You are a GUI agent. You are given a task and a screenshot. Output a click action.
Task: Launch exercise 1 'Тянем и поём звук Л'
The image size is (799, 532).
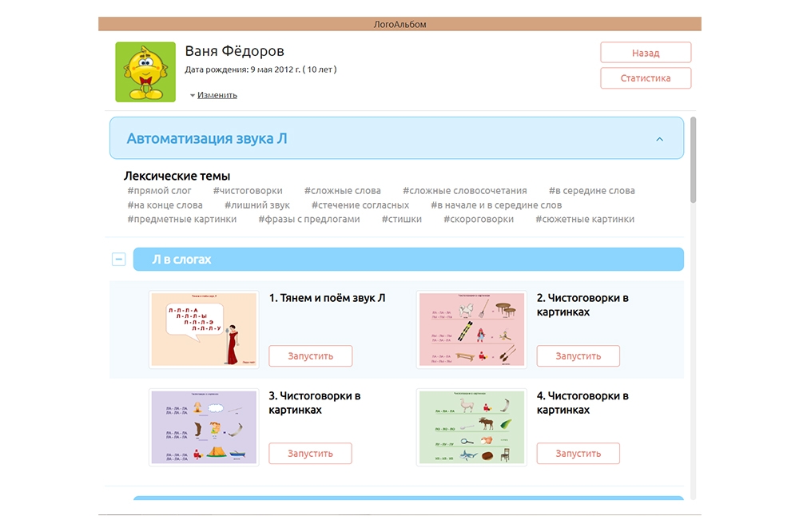[x=310, y=355]
